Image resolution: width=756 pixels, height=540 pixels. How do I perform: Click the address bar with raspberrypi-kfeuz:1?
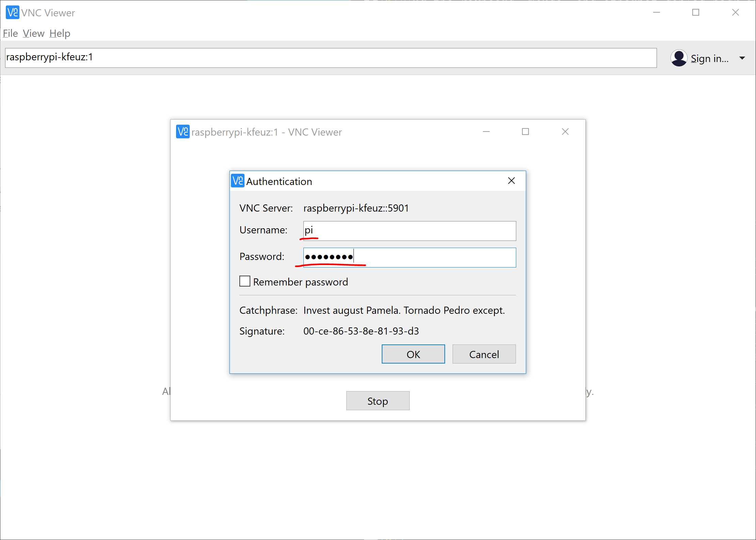pyautogui.click(x=331, y=58)
